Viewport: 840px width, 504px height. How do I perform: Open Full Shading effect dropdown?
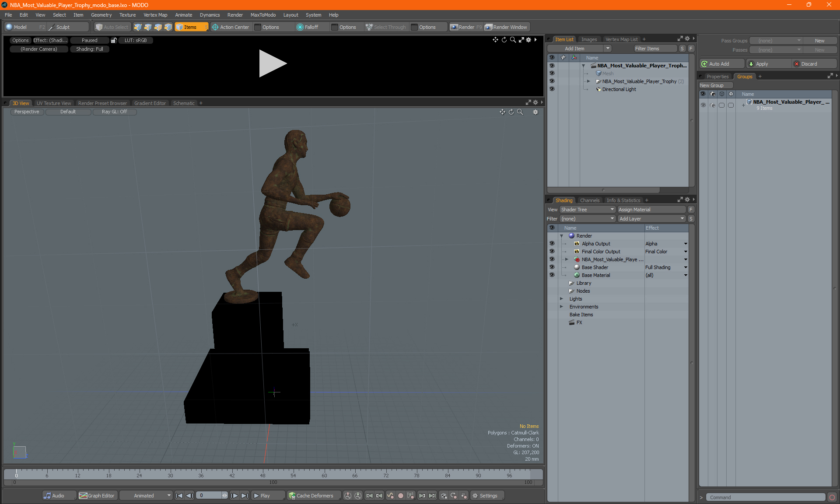tap(686, 267)
